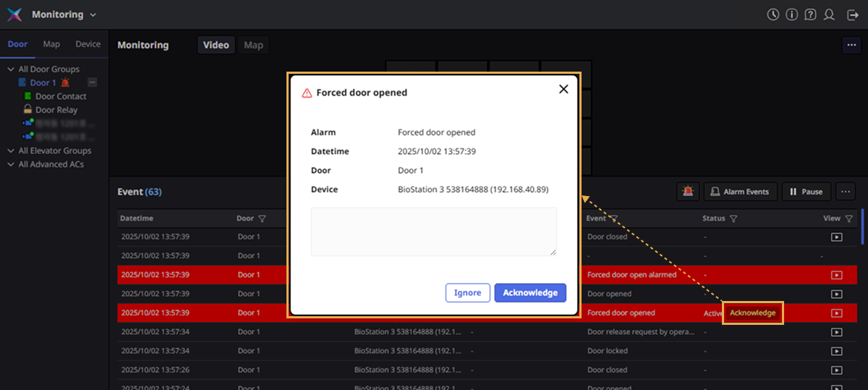Viewport: 868px width, 390px height.
Task: Open the user account icon
Action: click(830, 14)
